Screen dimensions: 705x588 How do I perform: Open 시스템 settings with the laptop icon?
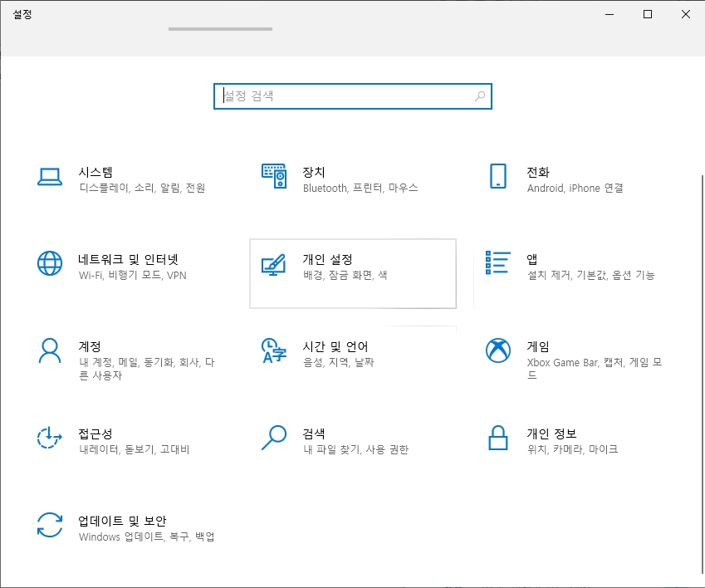pyautogui.click(x=50, y=177)
